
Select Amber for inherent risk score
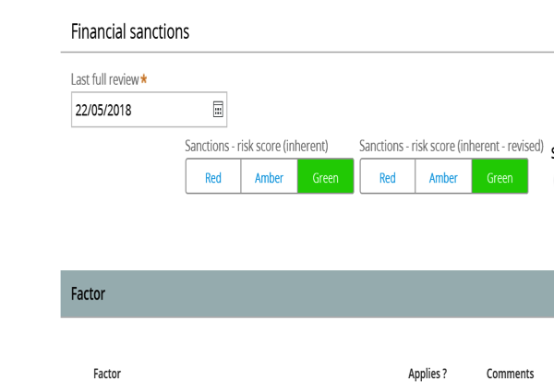270,176
